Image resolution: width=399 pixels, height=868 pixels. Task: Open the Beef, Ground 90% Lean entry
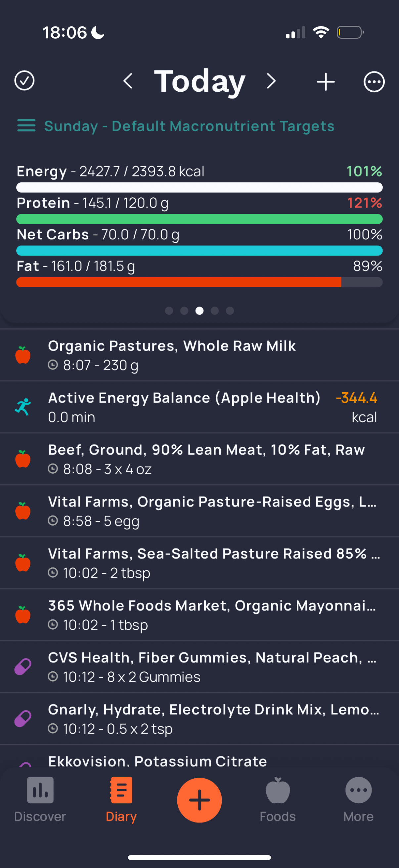(206, 459)
